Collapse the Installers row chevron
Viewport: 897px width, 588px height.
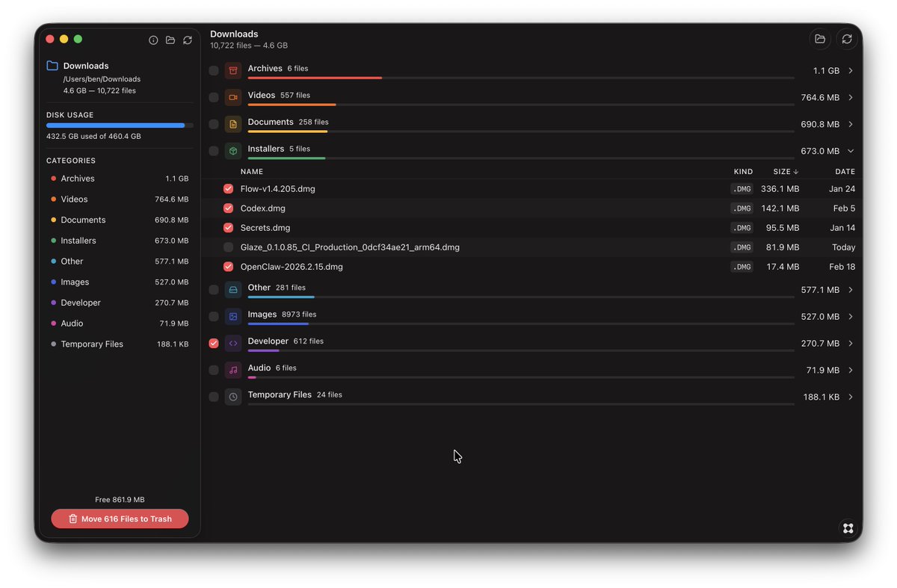click(x=851, y=152)
